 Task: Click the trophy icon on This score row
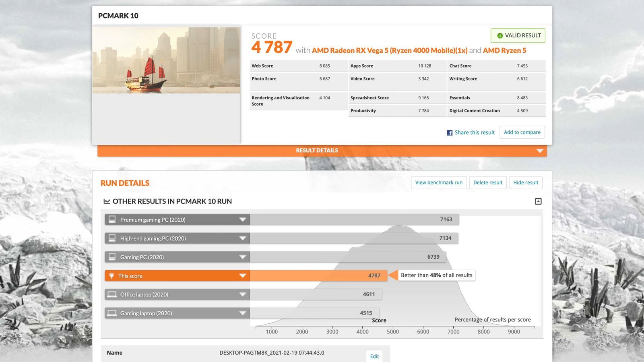(x=111, y=276)
